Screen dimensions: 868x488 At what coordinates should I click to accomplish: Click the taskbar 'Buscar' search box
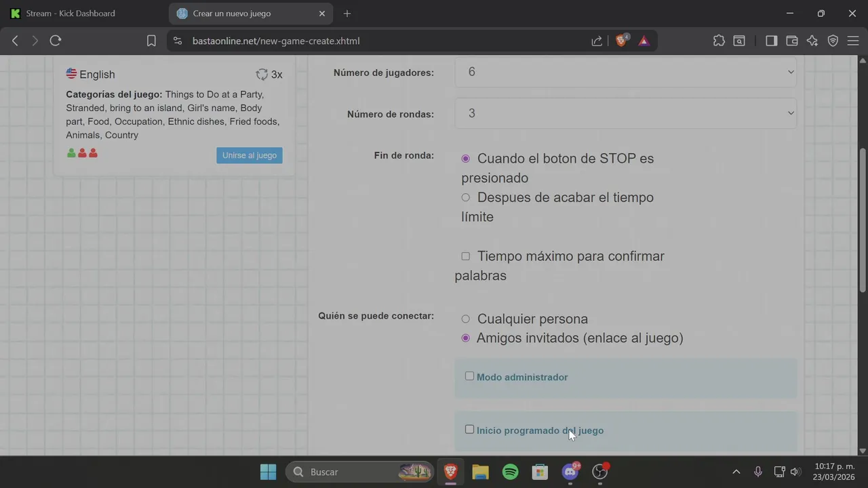click(359, 472)
